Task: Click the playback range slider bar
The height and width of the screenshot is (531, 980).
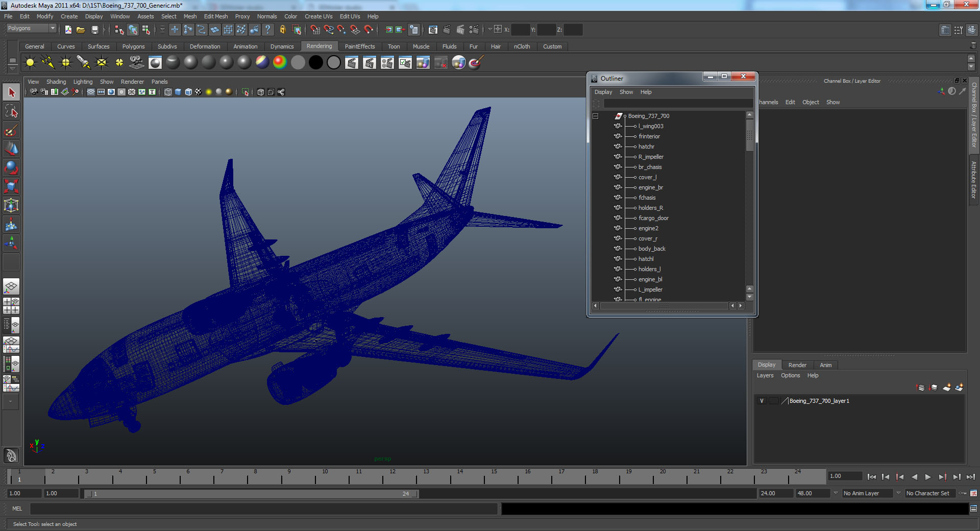Action: click(251, 494)
